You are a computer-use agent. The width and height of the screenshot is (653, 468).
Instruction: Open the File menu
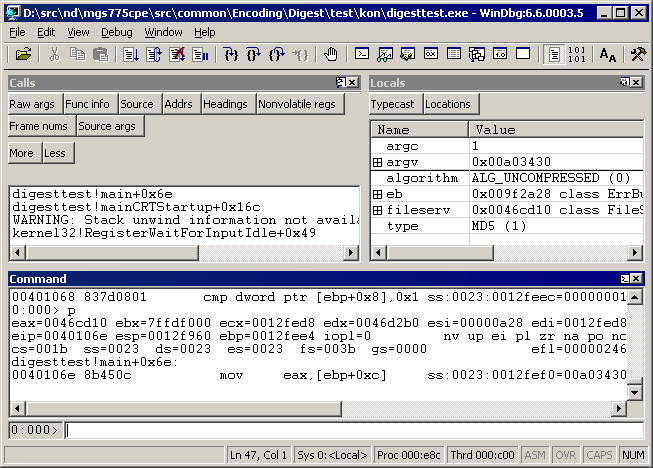(17, 32)
